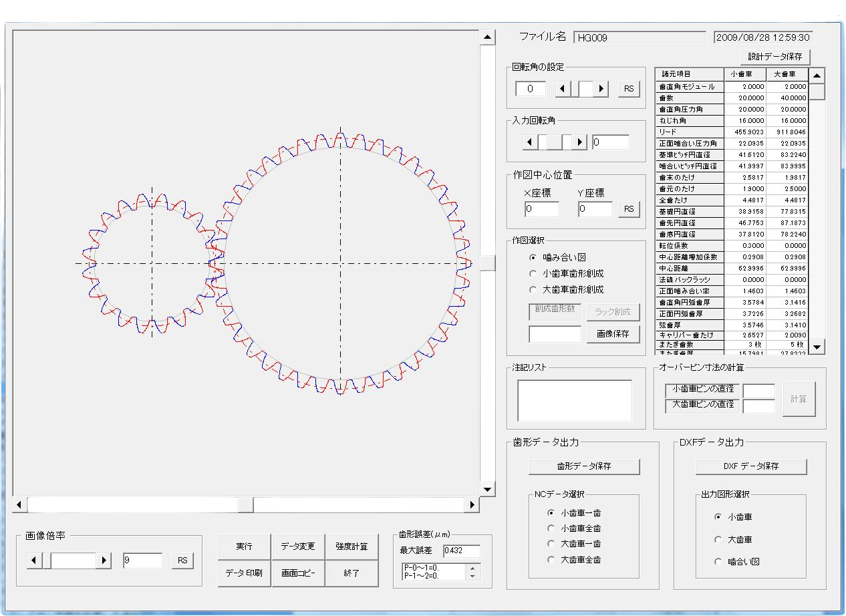Click left arrow of rotation angle setting

click(563, 88)
